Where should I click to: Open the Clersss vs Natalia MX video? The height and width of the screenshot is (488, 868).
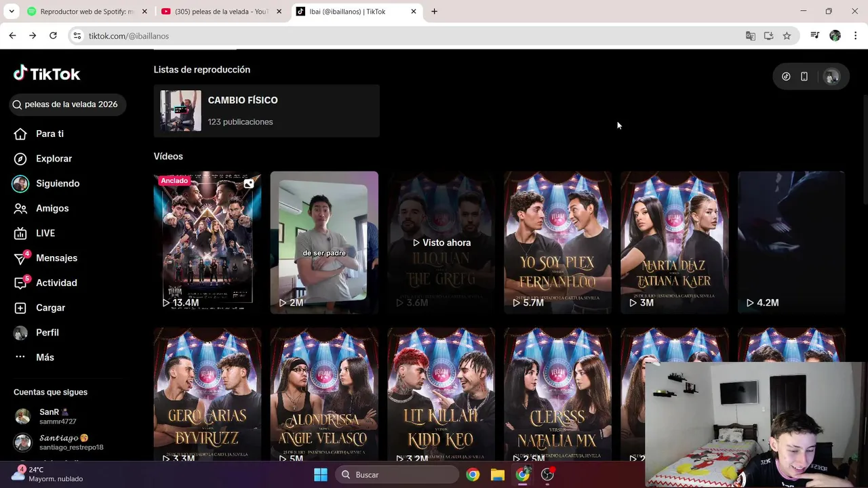557,394
